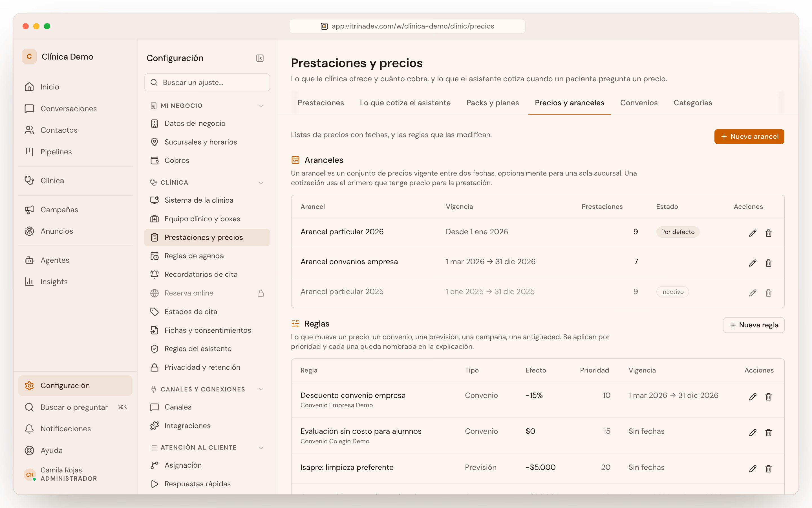Collapse the Configuración panel icon
This screenshot has width=812, height=508.
[x=260, y=58]
